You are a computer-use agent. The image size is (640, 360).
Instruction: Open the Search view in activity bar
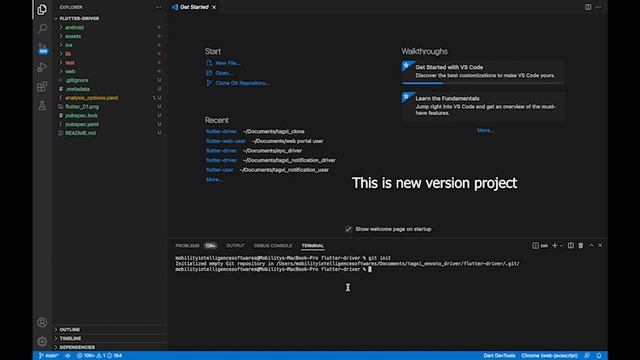(x=42, y=28)
